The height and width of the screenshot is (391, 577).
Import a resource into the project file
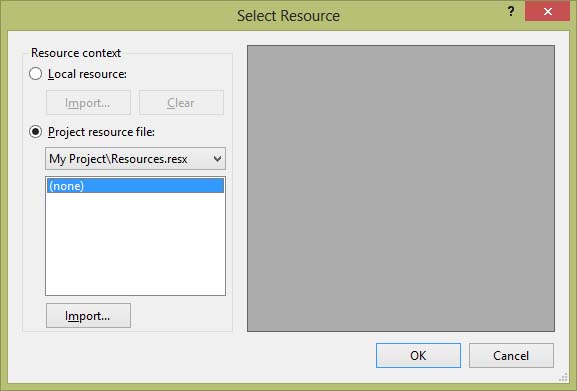[x=88, y=316]
